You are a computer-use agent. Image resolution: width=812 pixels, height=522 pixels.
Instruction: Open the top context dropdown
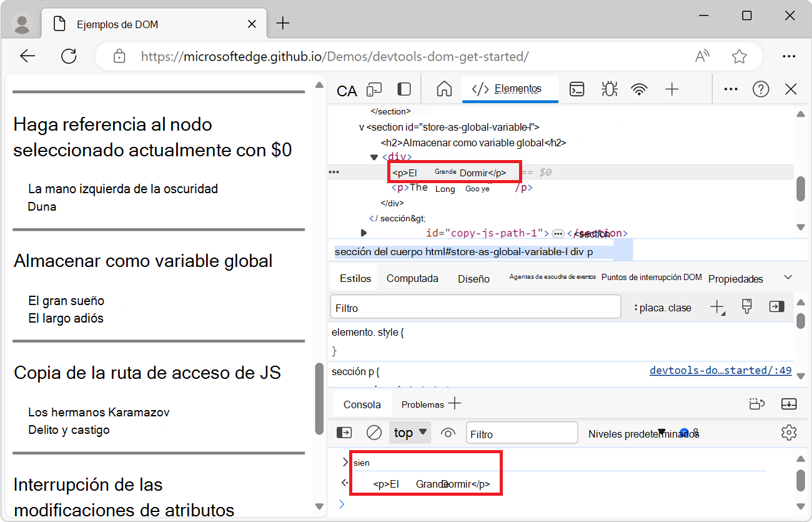point(410,433)
